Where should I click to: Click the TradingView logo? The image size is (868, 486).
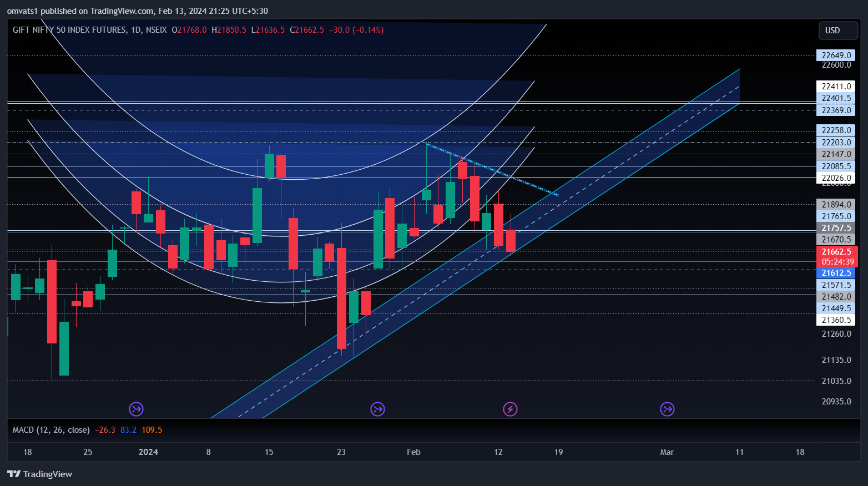pyautogui.click(x=39, y=474)
